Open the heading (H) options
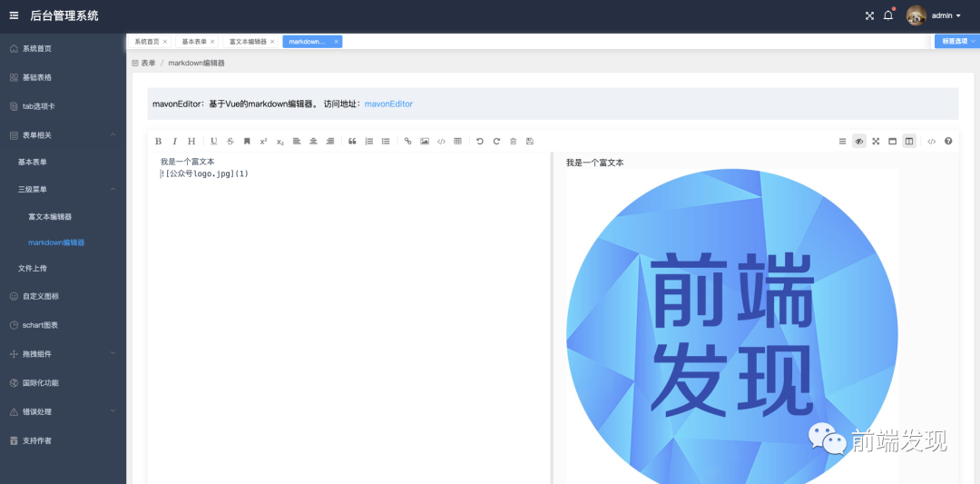The width and height of the screenshot is (980, 484). [x=191, y=142]
